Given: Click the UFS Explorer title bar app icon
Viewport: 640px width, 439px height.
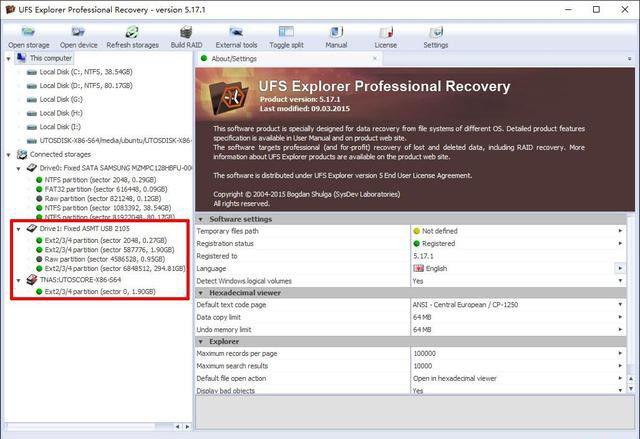Looking at the screenshot, I should coord(10,9).
